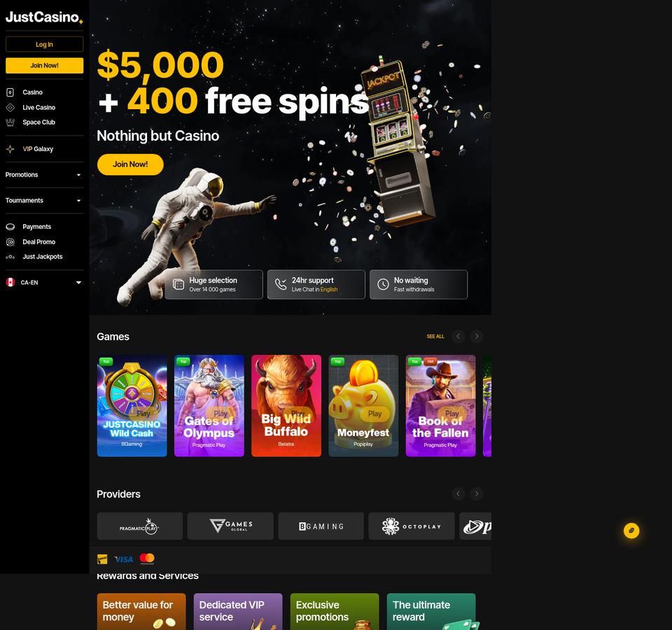The width and height of the screenshot is (672, 630).
Task: Click the Canada flag icon
Action: (10, 282)
